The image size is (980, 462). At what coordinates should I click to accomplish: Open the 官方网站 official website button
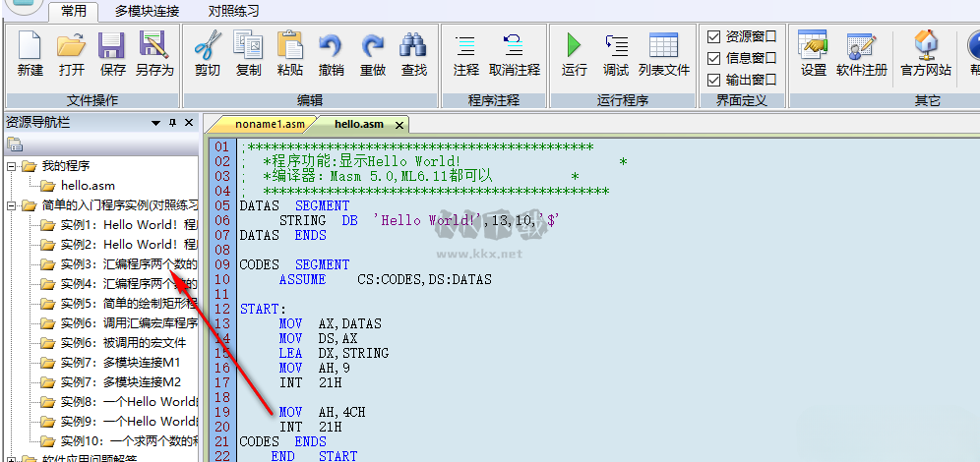tap(926, 46)
